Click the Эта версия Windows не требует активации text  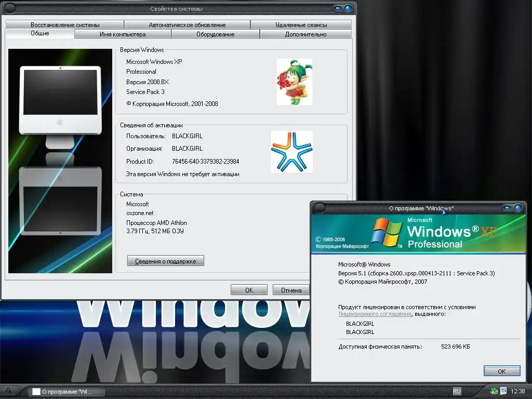coord(182,174)
